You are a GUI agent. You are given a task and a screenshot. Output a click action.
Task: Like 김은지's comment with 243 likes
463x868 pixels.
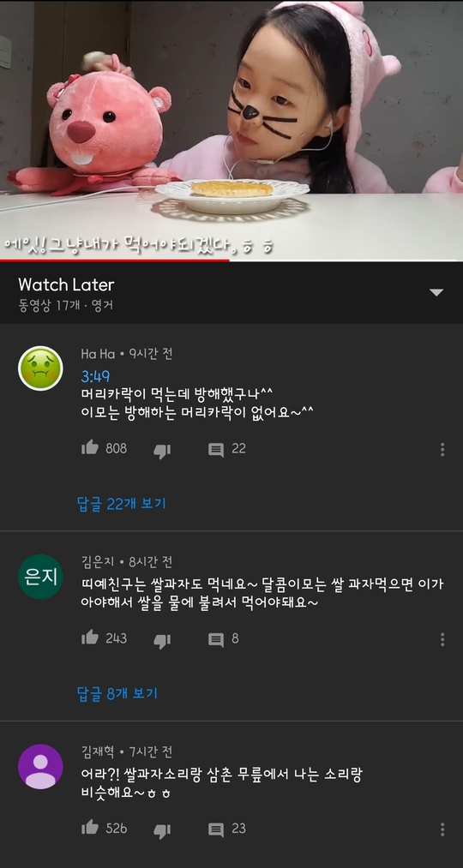pos(90,638)
